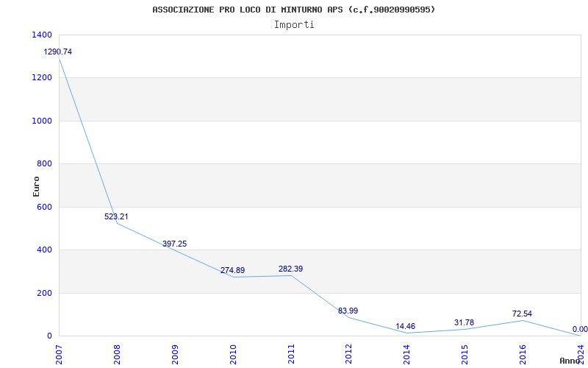The height and width of the screenshot is (368, 588).
Task: Select the 282.39 data label
Action: coord(290,269)
